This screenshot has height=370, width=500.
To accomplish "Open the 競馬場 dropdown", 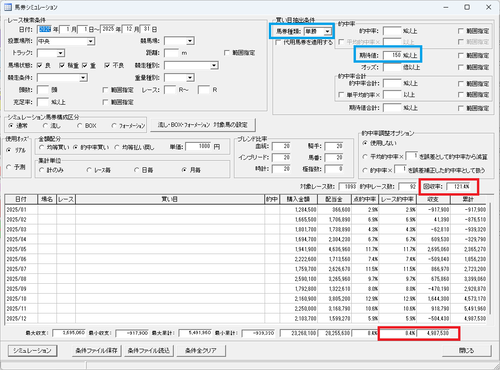I will 190,41.
